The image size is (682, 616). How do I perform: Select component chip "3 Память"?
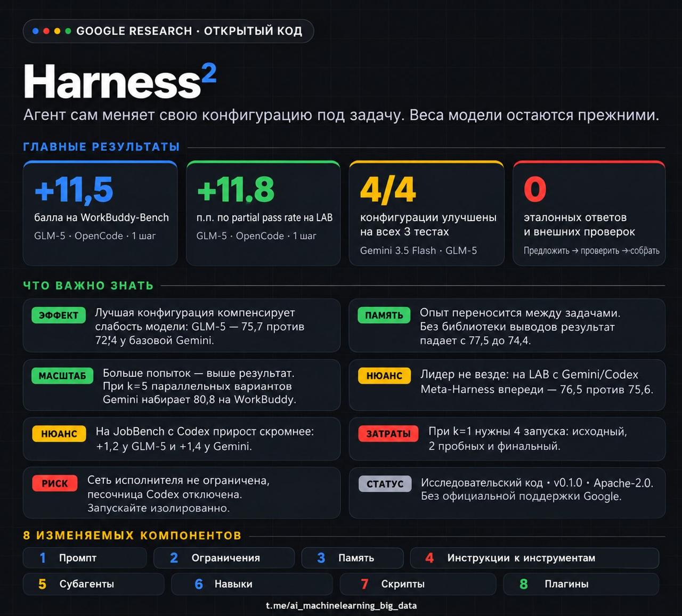352,558
